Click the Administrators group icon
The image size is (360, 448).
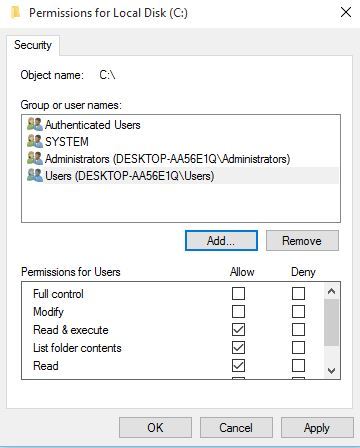coord(35,158)
